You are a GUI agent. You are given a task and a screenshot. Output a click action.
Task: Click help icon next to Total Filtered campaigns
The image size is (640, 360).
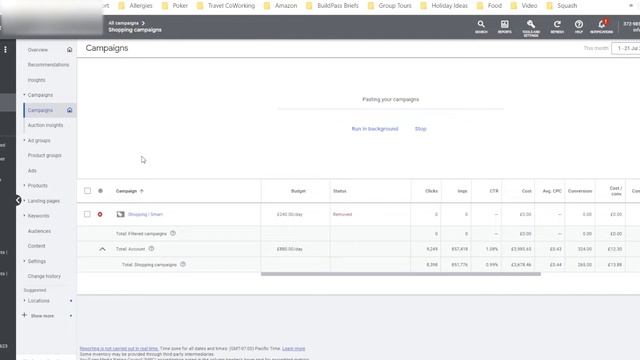[x=173, y=233]
